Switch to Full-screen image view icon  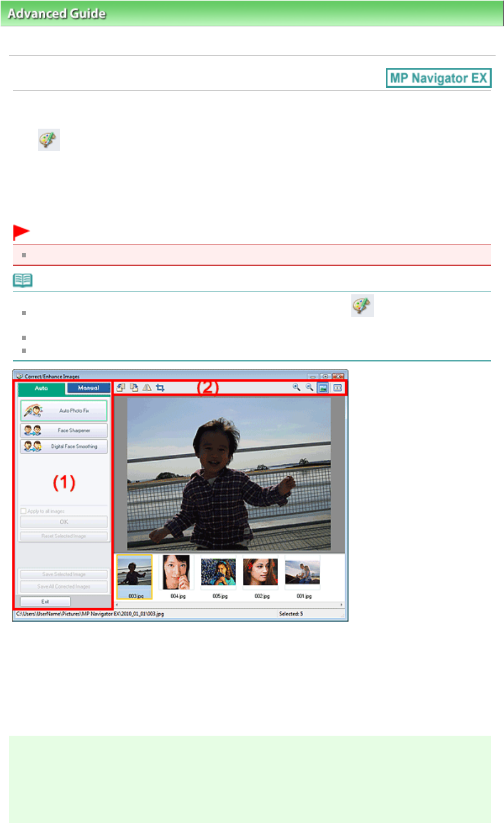coord(323,388)
